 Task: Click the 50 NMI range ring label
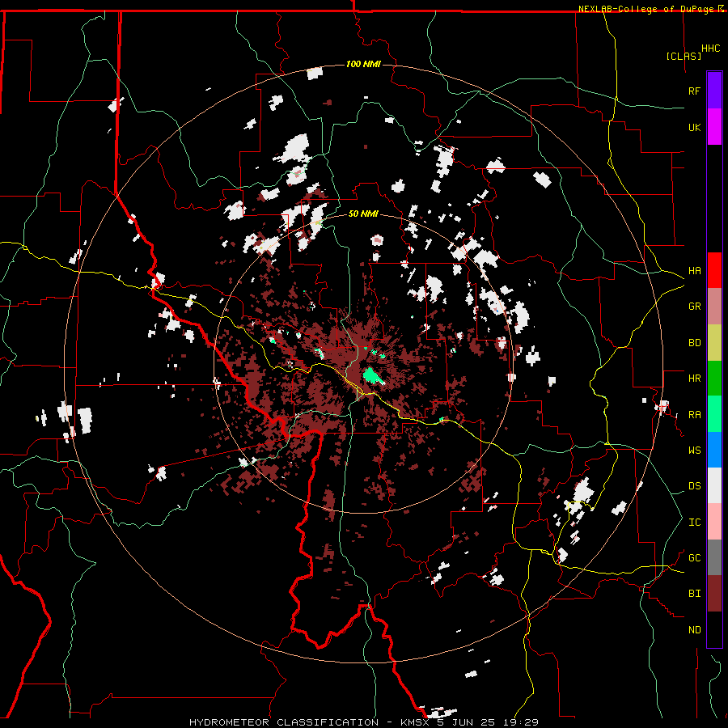363,214
